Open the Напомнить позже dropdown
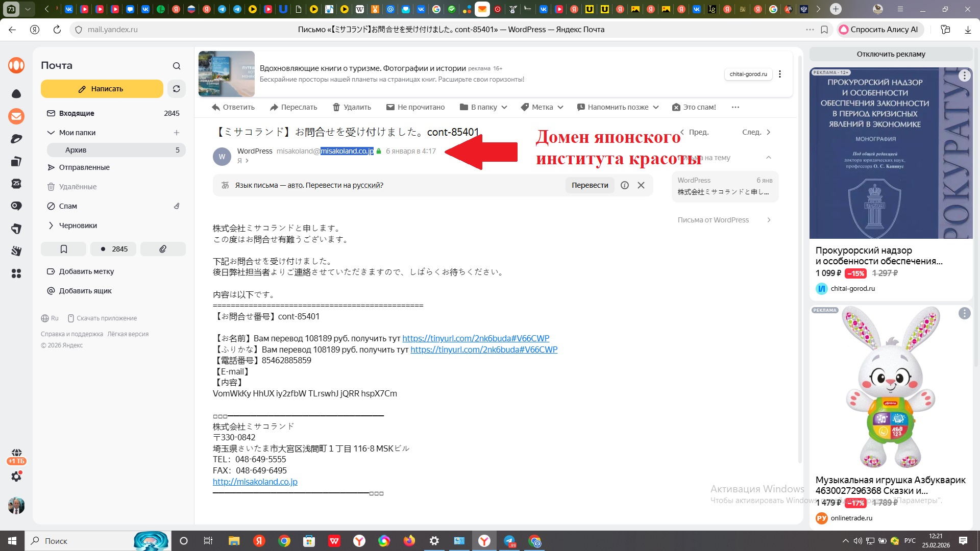Viewport: 980px width, 551px height. coord(618,107)
